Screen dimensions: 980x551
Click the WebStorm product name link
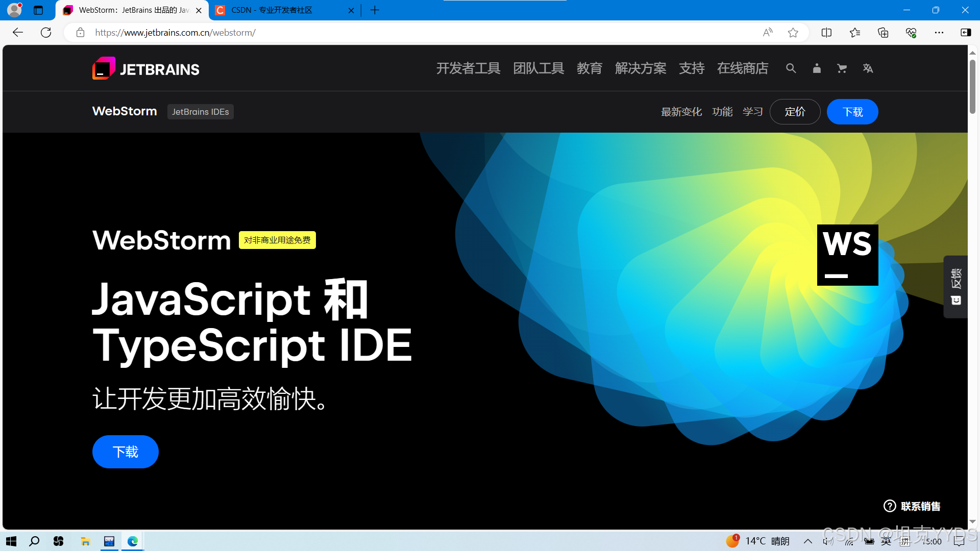point(125,111)
